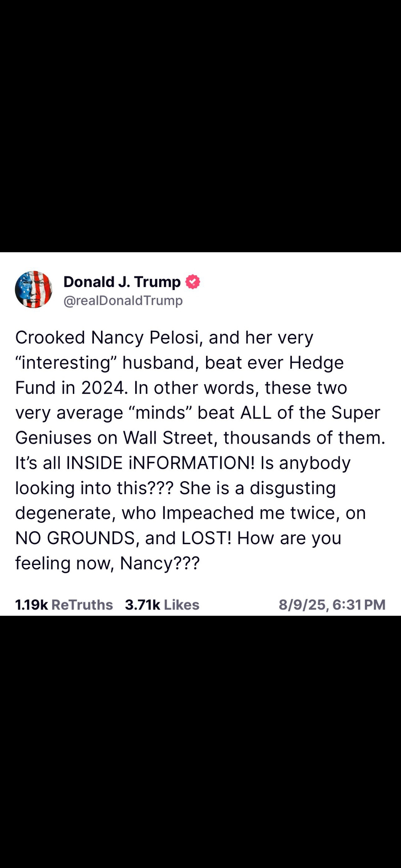Click the final "Nancy???" in the post

click(160, 563)
